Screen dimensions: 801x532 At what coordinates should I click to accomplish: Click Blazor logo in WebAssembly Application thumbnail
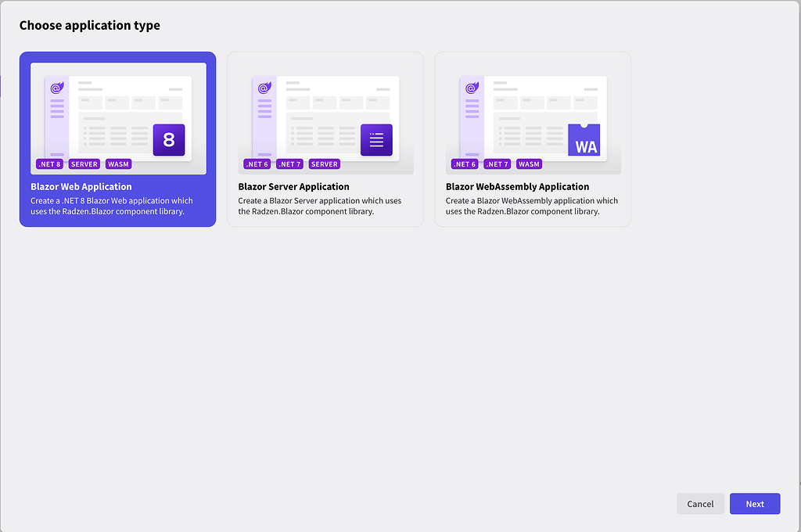point(472,88)
